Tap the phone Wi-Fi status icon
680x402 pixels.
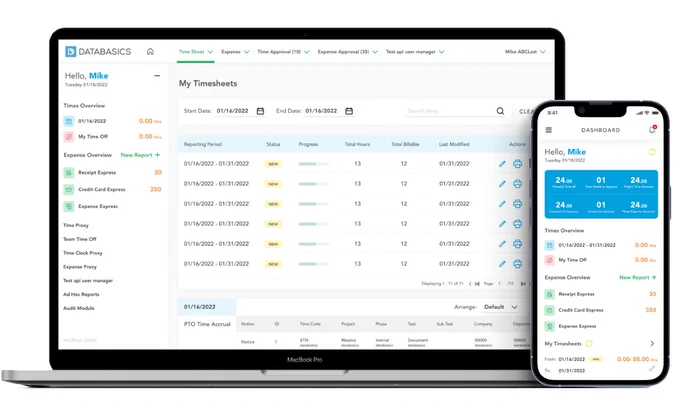pos(647,113)
